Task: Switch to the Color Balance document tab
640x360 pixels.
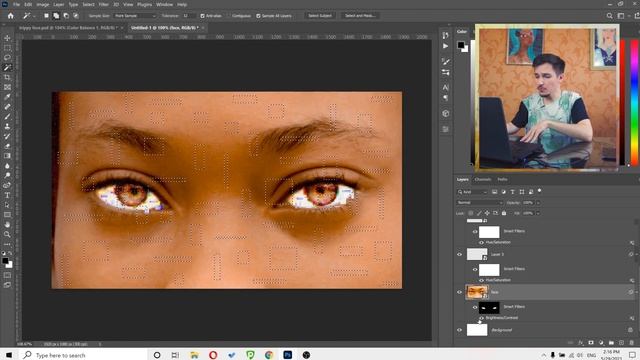Action: (68, 28)
